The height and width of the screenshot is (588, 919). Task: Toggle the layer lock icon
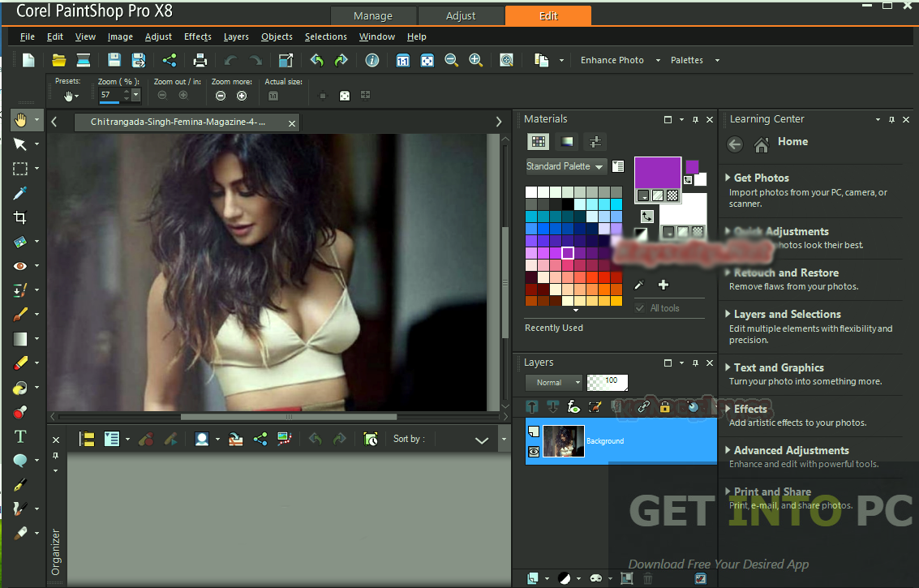click(x=664, y=406)
